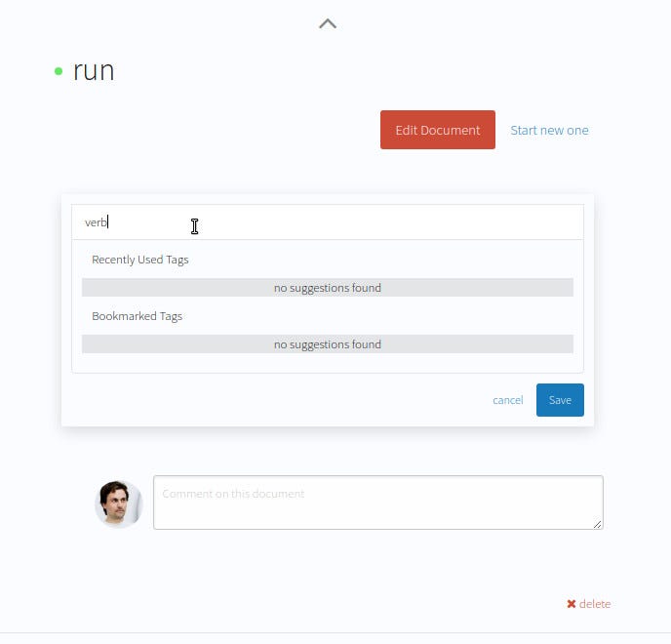The width and height of the screenshot is (671, 644).
Task: Select the Recently Used Tags heading
Action: point(139,260)
